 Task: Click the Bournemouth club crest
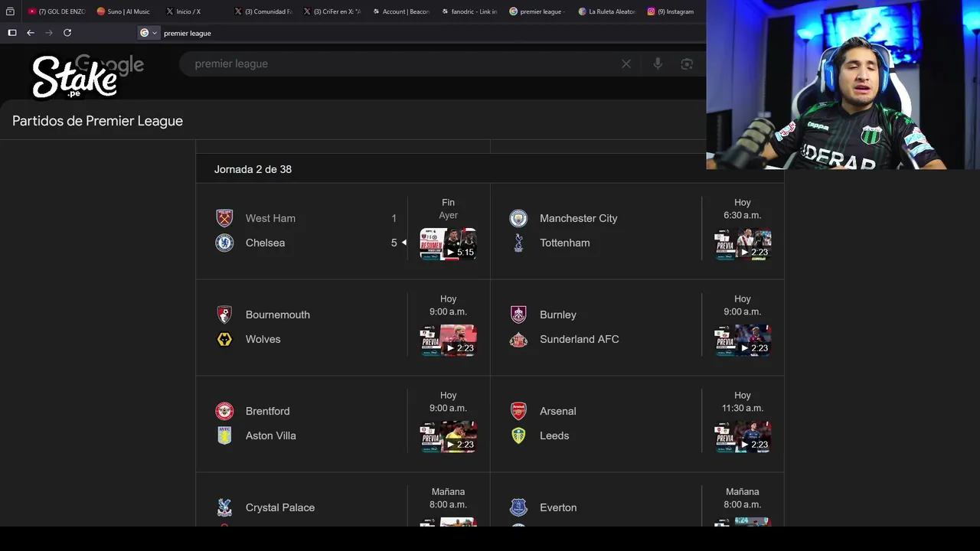224,315
